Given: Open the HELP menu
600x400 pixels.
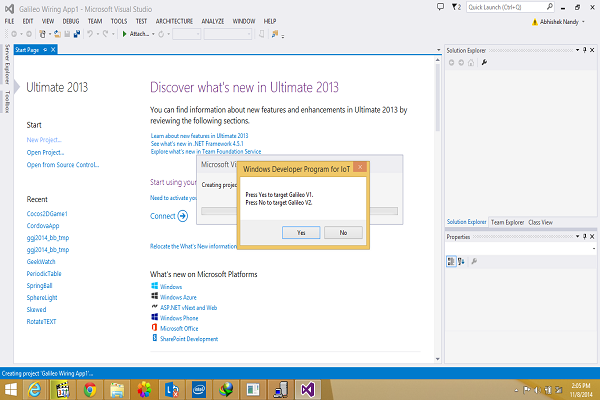Looking at the screenshot, I should tap(270, 21).
